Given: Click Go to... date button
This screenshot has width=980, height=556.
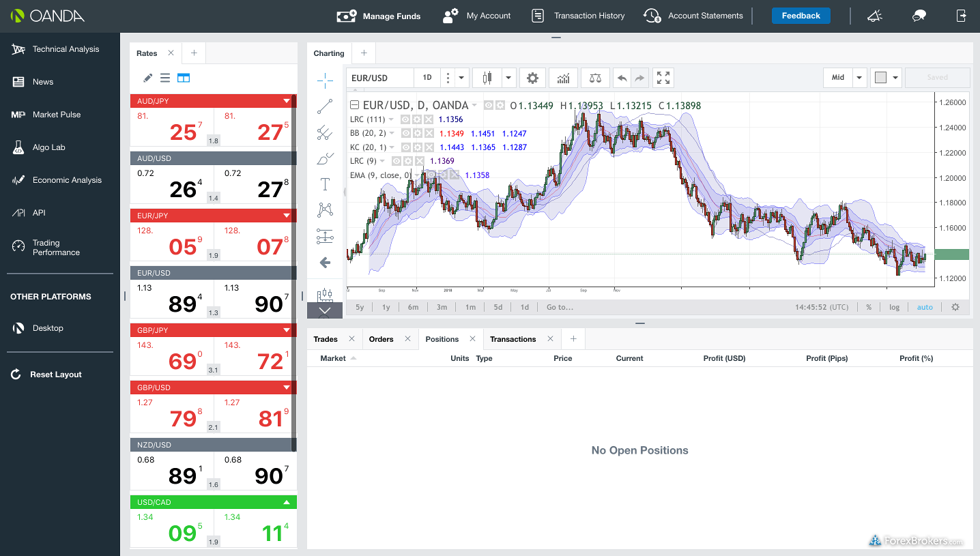Looking at the screenshot, I should pos(560,307).
